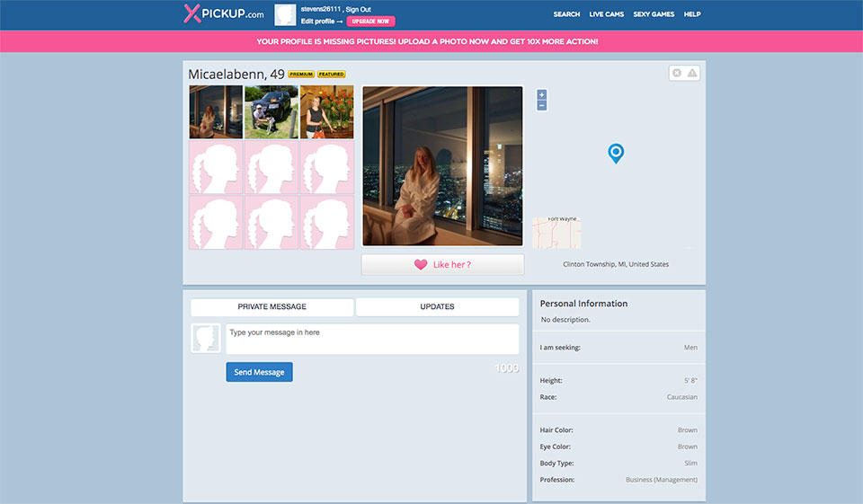This screenshot has height=504, width=863.
Task: Zoom in on the map with plus button
Action: click(x=541, y=94)
